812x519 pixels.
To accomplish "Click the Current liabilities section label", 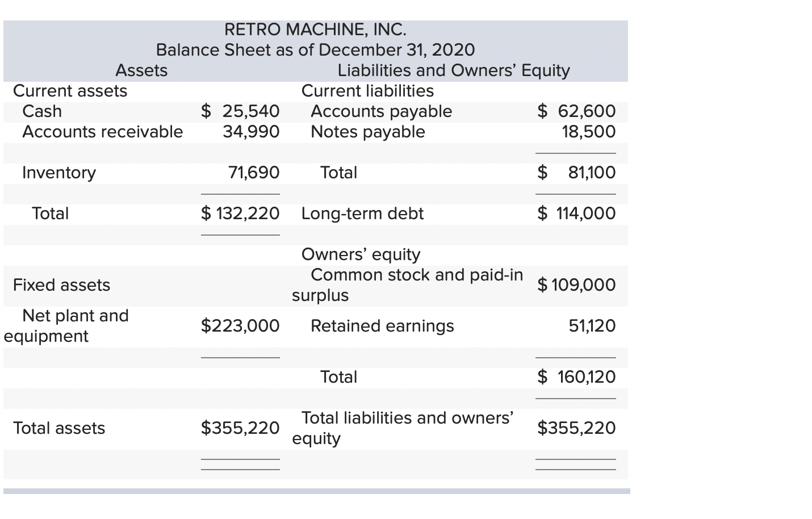I will coord(367,91).
